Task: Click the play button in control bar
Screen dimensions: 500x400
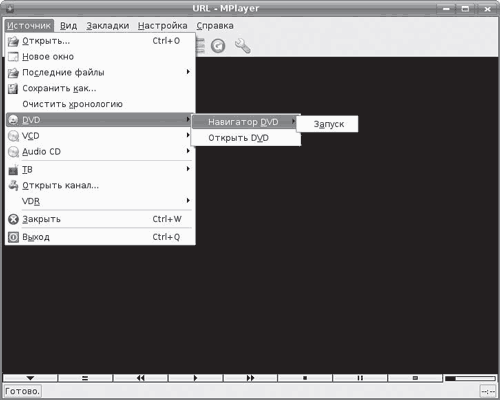Action: pos(195,378)
